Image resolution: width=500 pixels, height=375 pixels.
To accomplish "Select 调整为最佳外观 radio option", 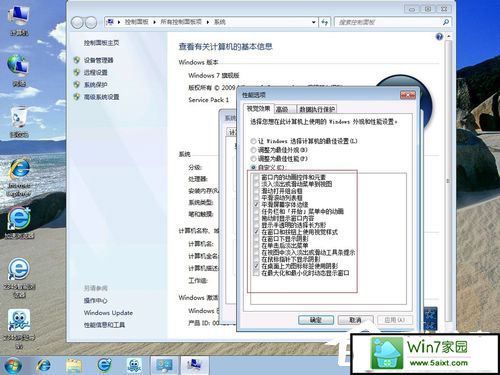I will [254, 150].
